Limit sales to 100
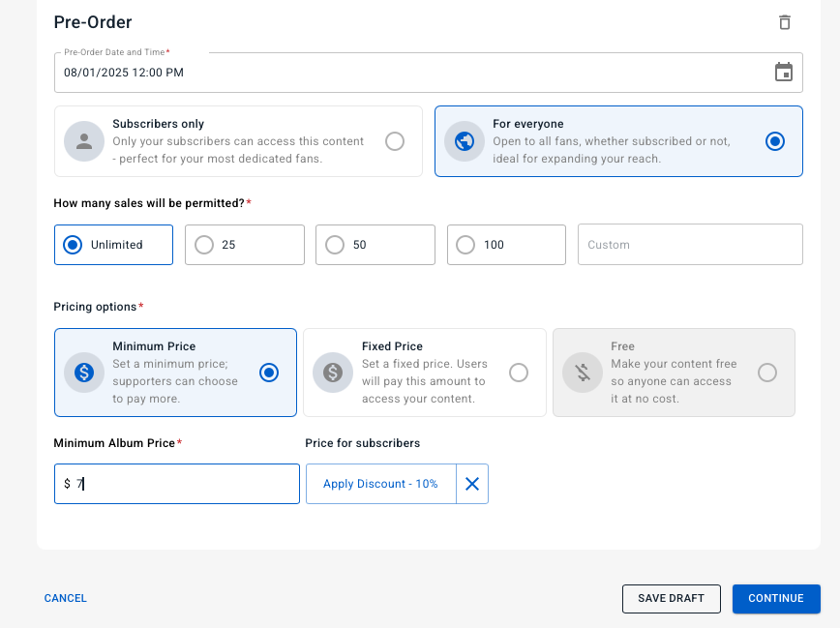 tap(506, 245)
